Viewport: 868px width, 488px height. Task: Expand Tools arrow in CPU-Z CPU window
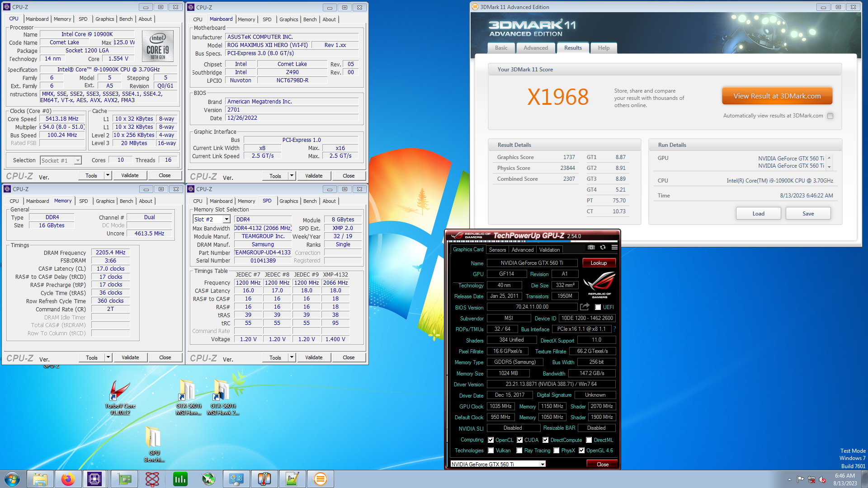[x=108, y=175]
